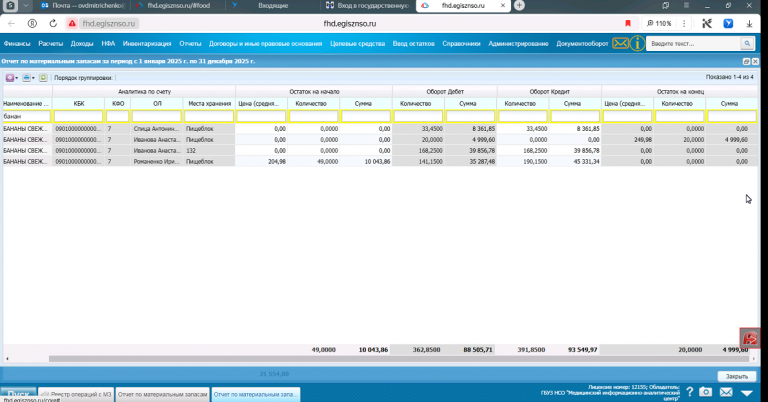Click storage cell '132' in Иванова row
This screenshot has height=402, width=768.
[x=209, y=151]
